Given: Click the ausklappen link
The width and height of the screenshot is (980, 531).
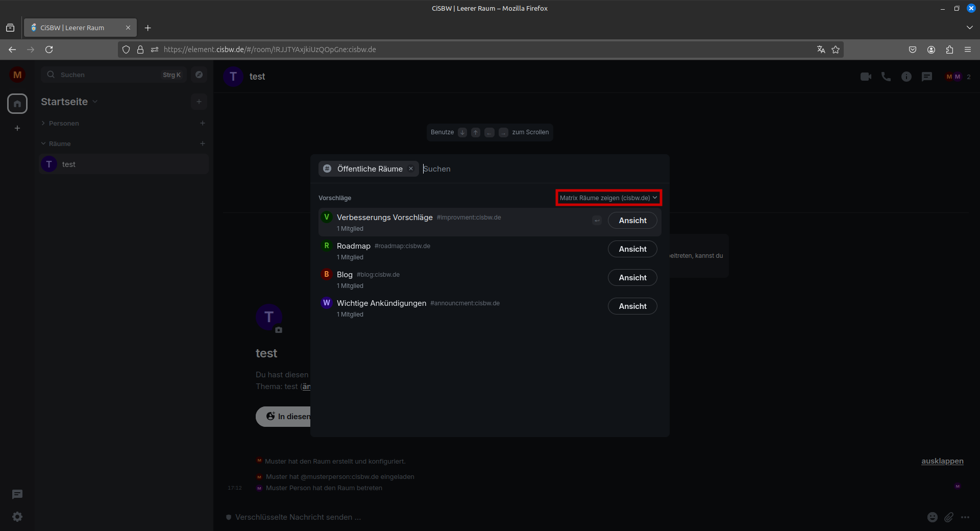Looking at the screenshot, I should coord(942,461).
